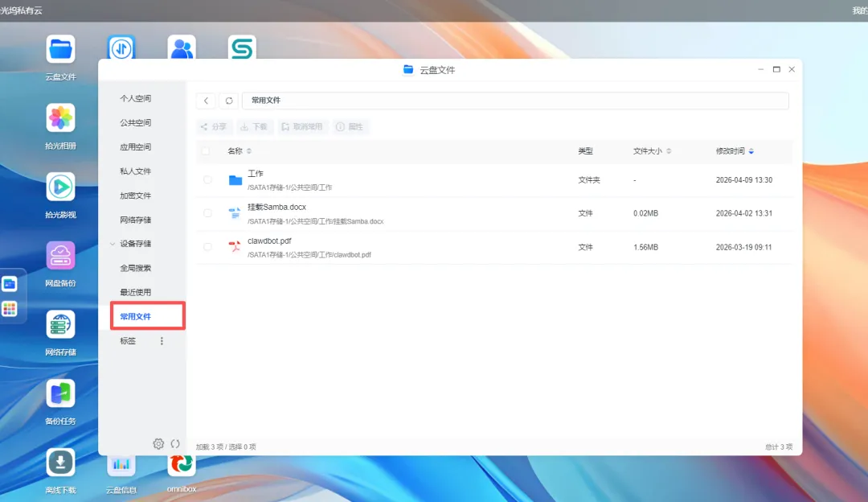Select 公共空间 in the sidebar
Image resolution: width=868 pixels, height=502 pixels.
(x=136, y=122)
